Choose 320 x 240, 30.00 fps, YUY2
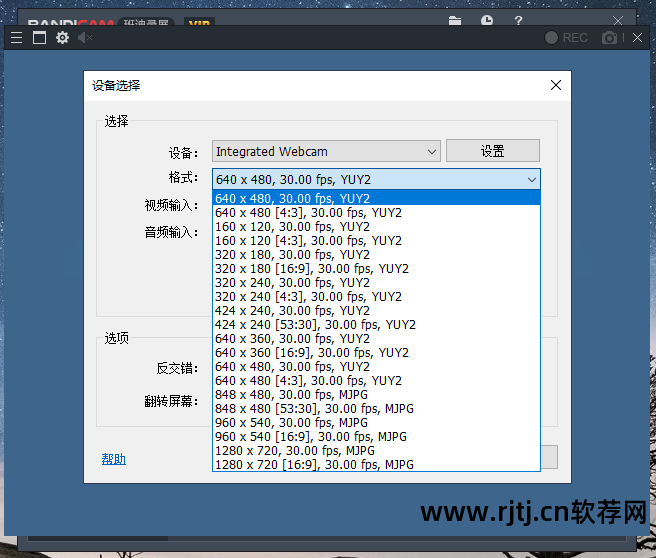Viewport: 656px width, 558px height. click(377, 282)
